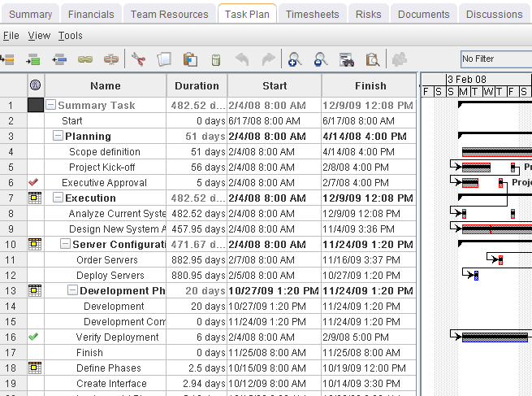Switch to the Risks tab
Screen dimensions: 532x396
(x=369, y=15)
